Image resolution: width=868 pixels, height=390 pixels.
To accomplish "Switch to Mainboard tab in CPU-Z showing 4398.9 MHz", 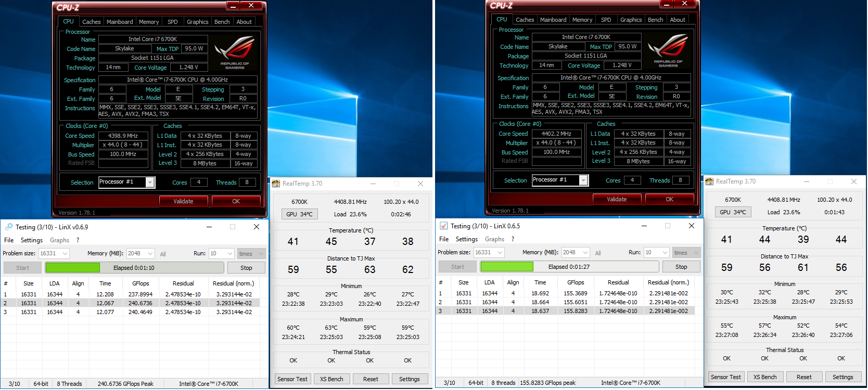I will (x=120, y=22).
